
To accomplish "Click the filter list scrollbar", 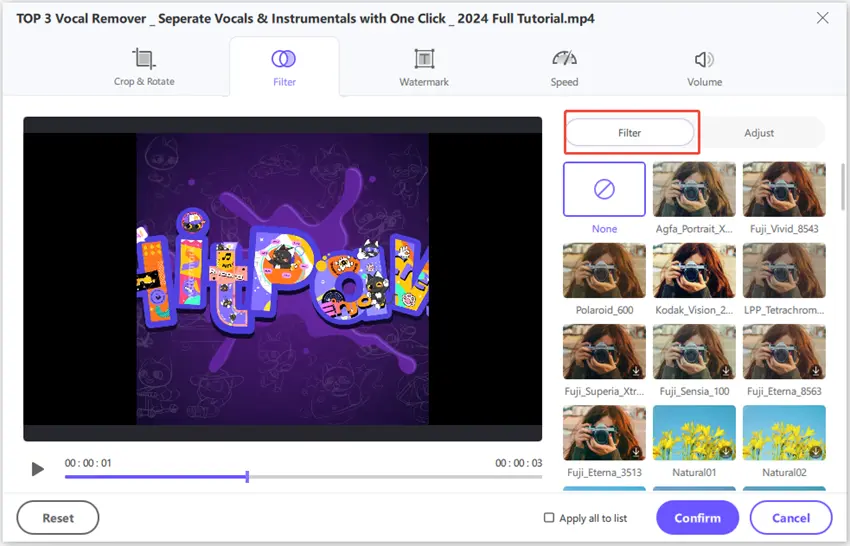I will 842,187.
